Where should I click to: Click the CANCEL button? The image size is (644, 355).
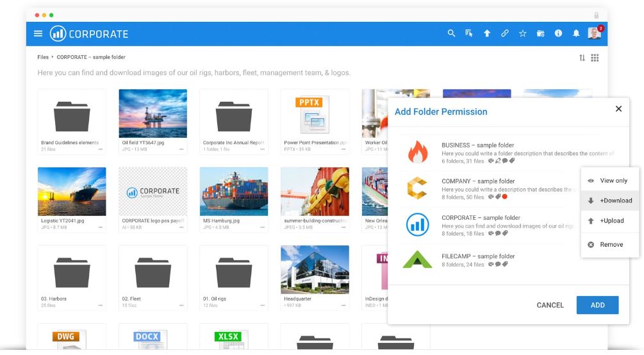coord(550,305)
